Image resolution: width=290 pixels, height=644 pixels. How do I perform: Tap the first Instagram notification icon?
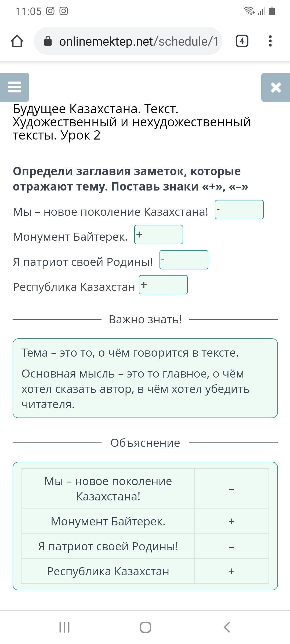50,11
